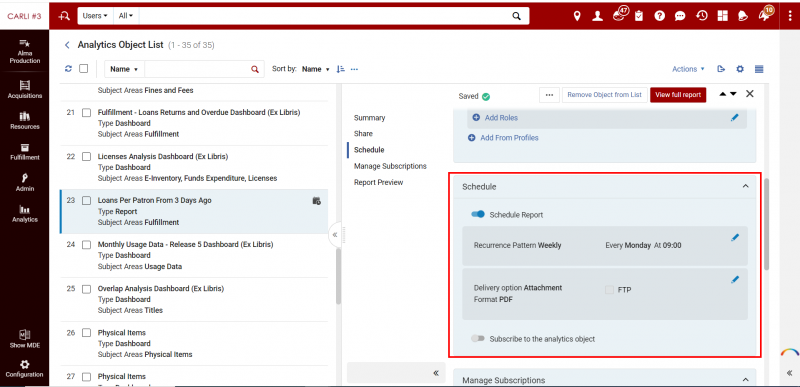
Task: Open the All dropdown in search bar
Action: (126, 16)
